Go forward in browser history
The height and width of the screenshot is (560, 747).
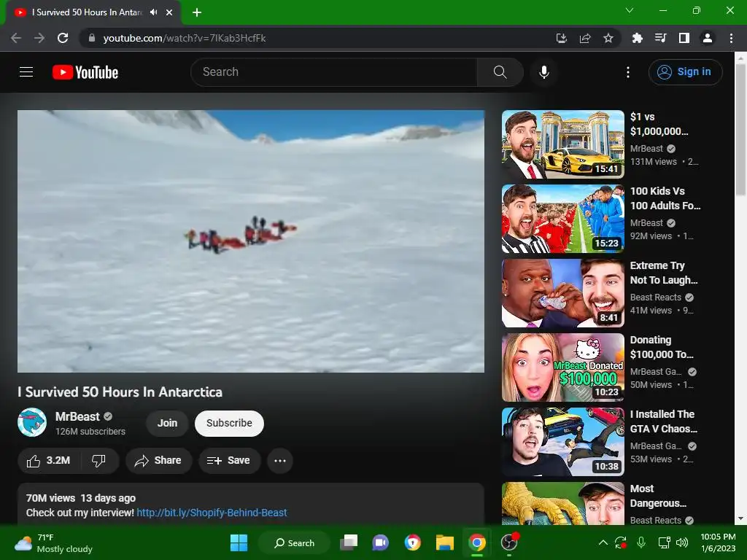coord(39,38)
